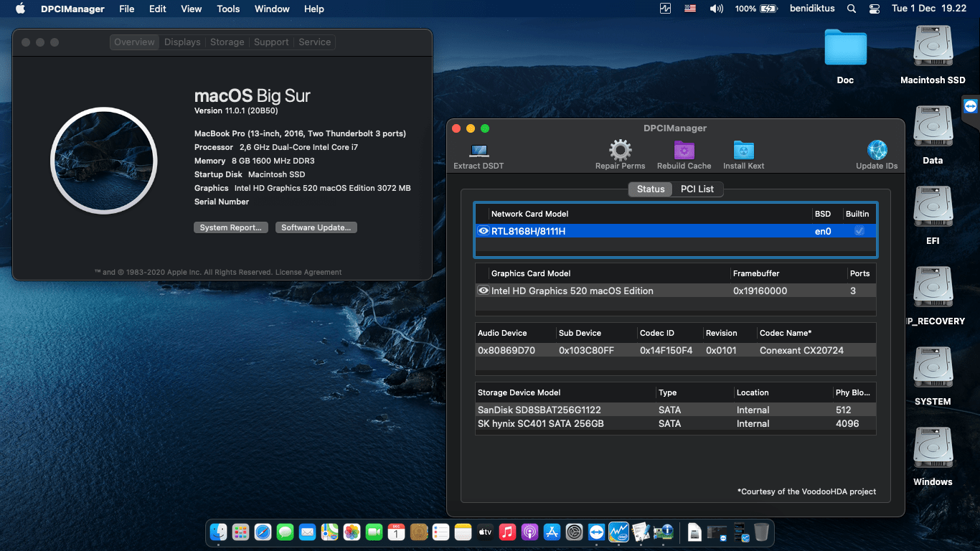Open Service tab in About This Mac
The height and width of the screenshot is (551, 980).
pos(315,42)
